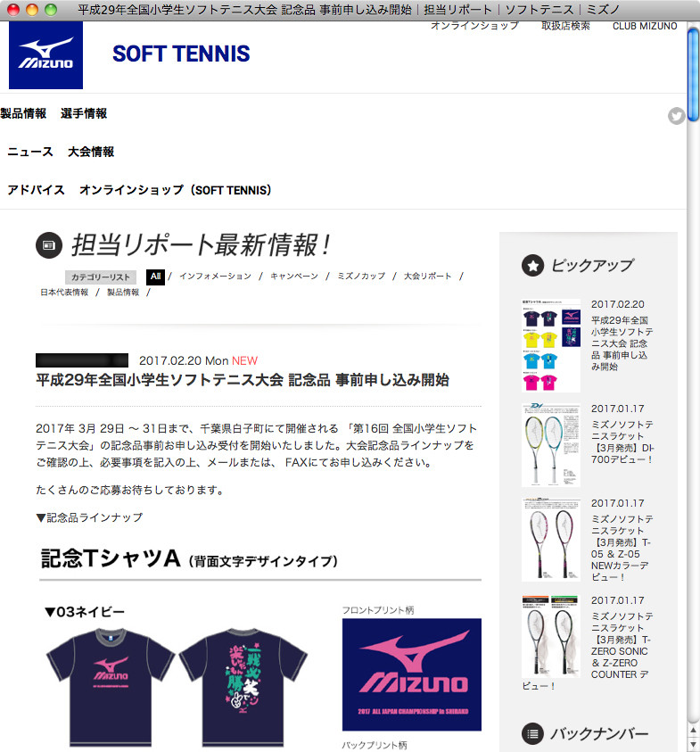The image size is (700, 752).
Task: Filter reports by インフォメーション category
Action: coord(215,277)
